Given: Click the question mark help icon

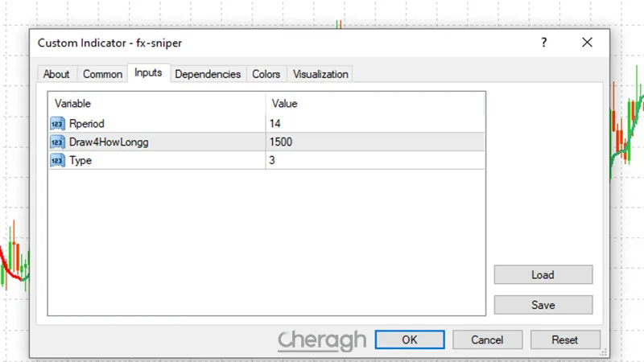Looking at the screenshot, I should [x=544, y=43].
